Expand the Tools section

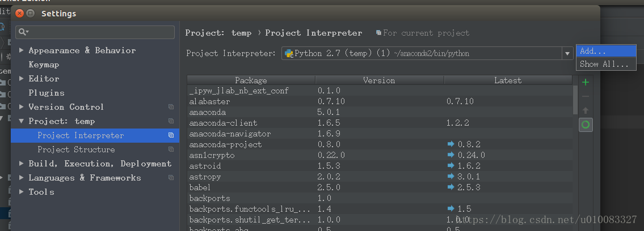(x=22, y=192)
